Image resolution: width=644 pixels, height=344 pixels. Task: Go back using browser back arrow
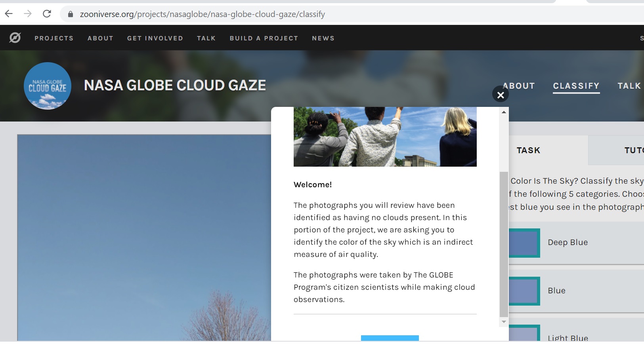pyautogui.click(x=9, y=14)
